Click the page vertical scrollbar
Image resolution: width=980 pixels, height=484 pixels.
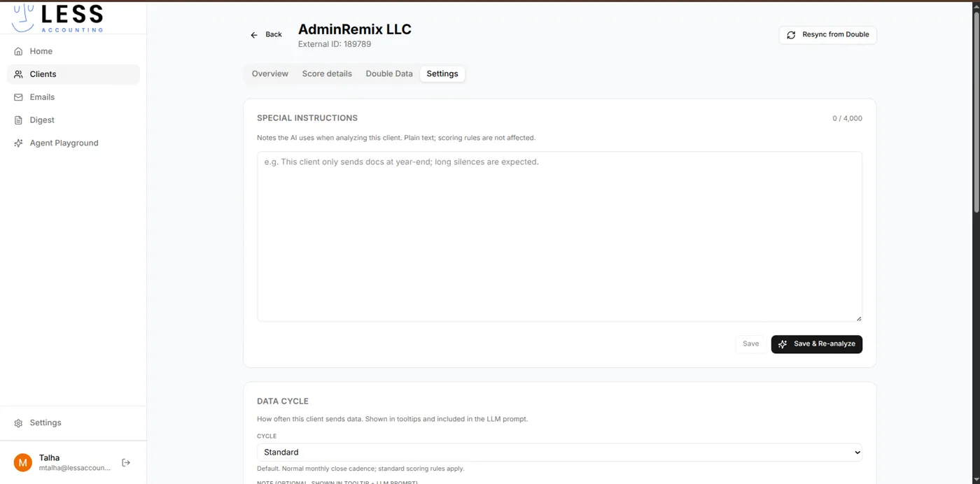(x=976, y=112)
